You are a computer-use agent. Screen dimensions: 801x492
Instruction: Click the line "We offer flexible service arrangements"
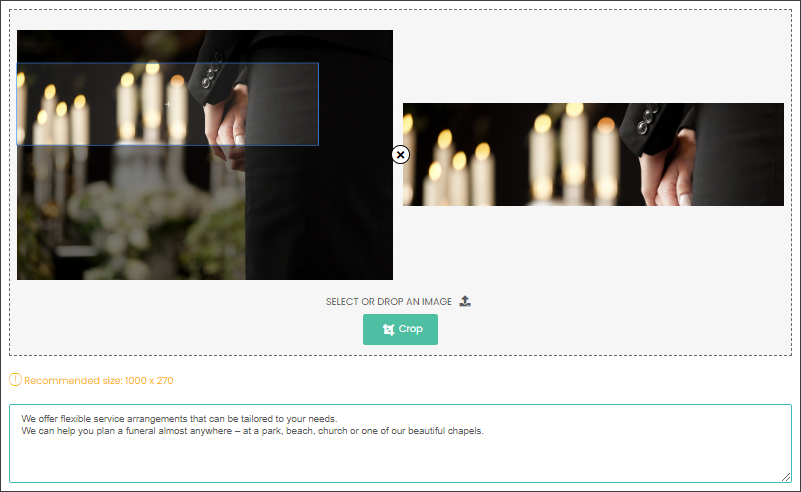[x=179, y=418]
